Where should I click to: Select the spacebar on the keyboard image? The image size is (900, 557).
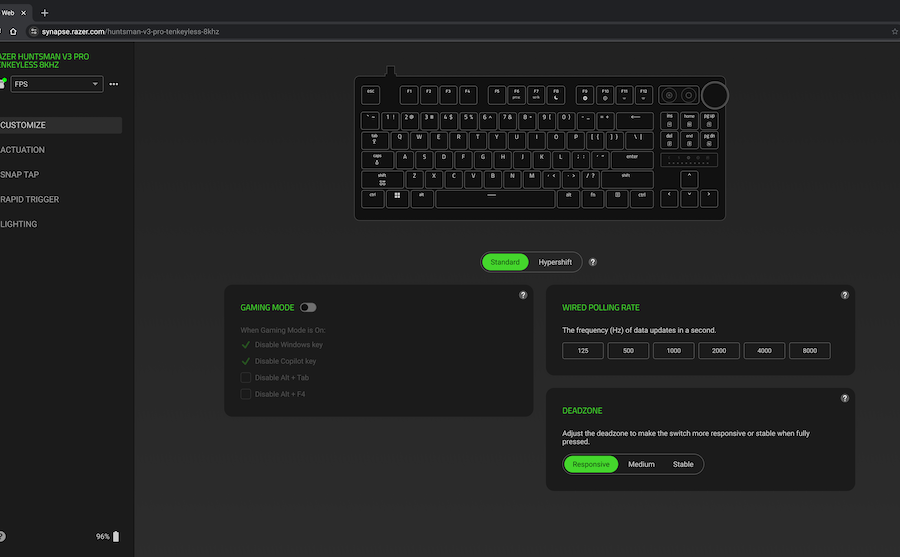pyautogui.click(x=495, y=199)
